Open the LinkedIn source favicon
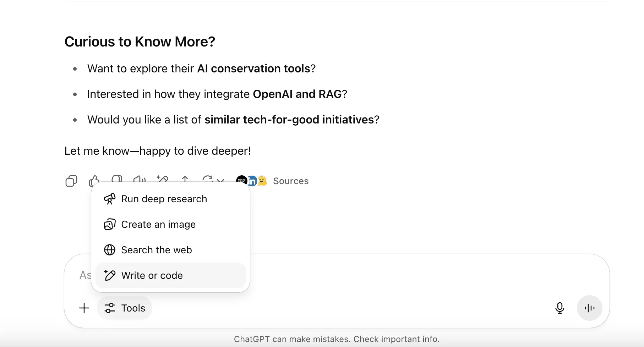Viewport: 644px width, 347px height. point(252,181)
